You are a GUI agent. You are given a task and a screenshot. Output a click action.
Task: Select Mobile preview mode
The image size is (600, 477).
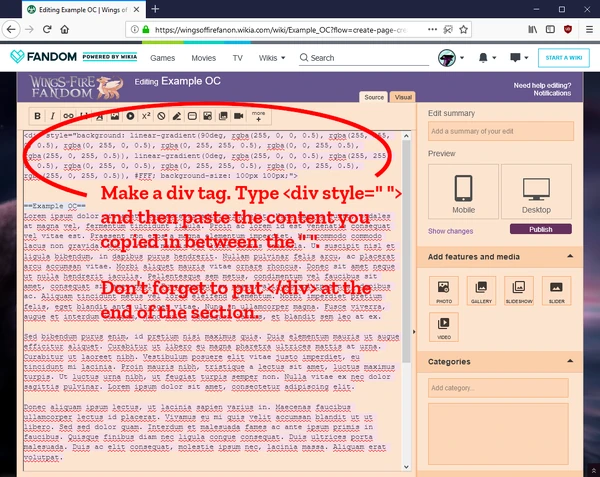(463, 192)
